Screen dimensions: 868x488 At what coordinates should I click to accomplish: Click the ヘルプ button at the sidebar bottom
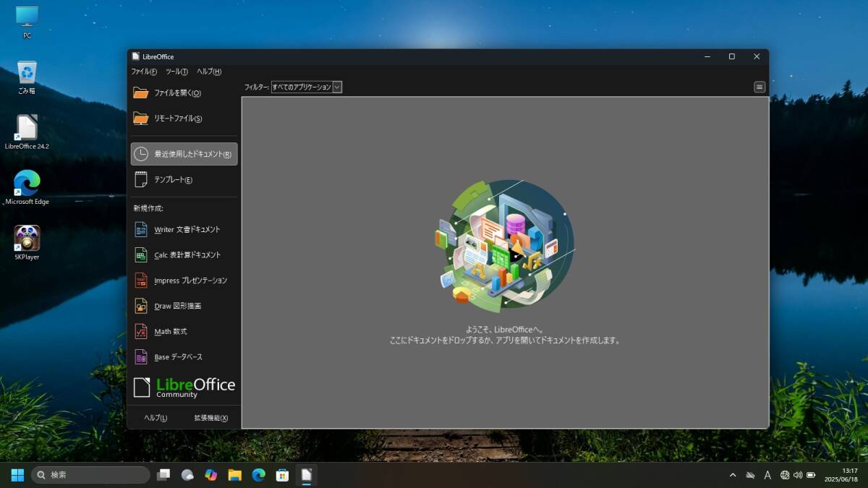coord(156,418)
